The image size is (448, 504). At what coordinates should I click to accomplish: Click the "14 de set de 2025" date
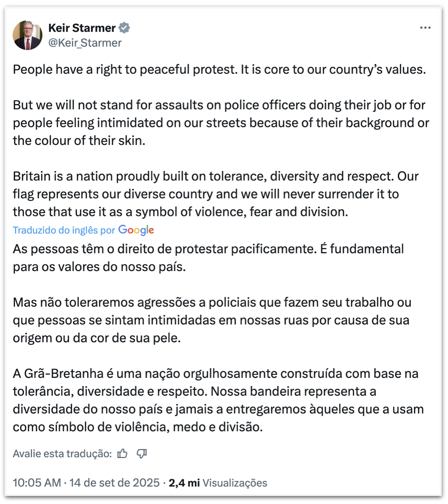pyautogui.click(x=114, y=483)
